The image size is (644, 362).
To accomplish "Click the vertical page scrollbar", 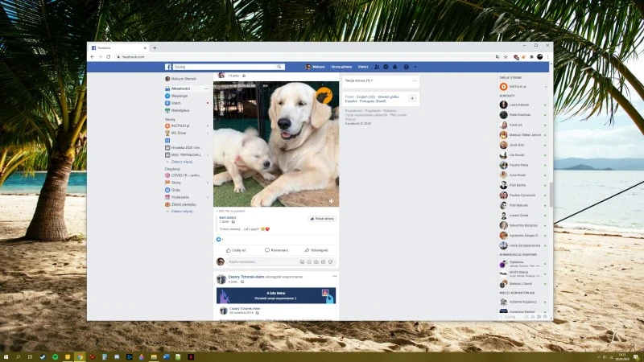I will (x=551, y=195).
